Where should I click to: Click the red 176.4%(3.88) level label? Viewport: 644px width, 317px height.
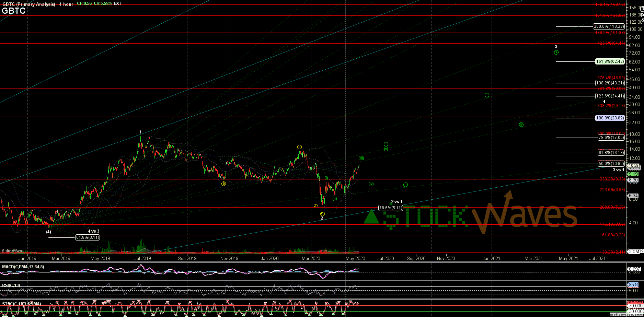point(612,224)
